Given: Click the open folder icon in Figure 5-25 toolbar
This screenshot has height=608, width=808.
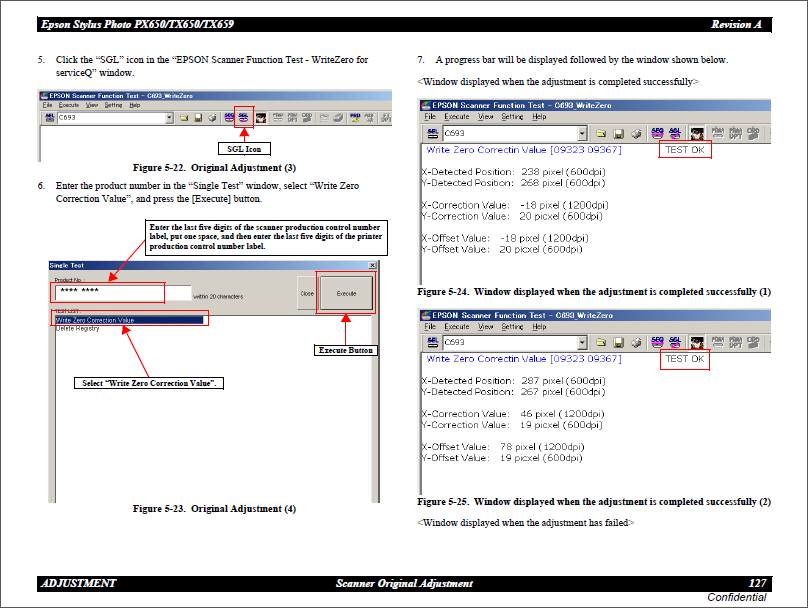Looking at the screenshot, I should pos(601,342).
